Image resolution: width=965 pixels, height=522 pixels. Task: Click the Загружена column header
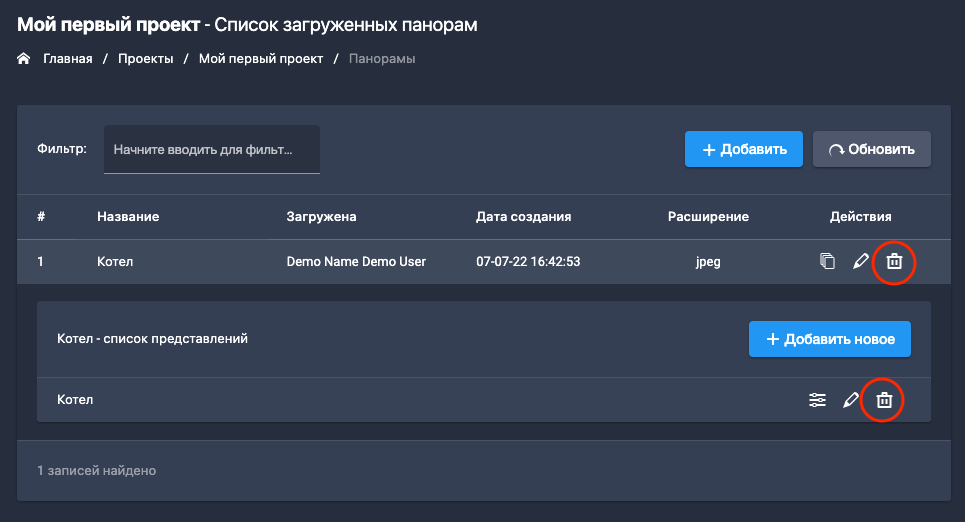[321, 216]
